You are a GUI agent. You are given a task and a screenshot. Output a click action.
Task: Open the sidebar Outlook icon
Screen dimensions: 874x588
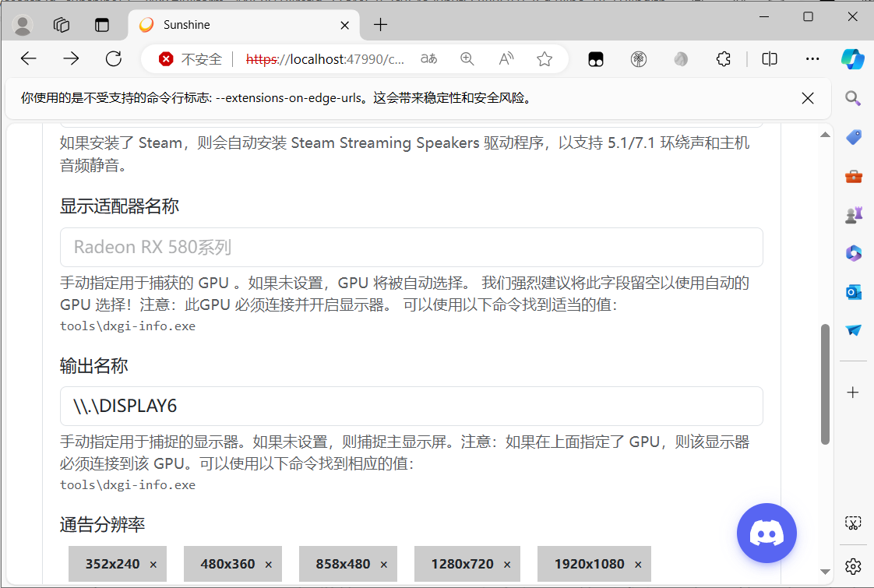(x=854, y=292)
